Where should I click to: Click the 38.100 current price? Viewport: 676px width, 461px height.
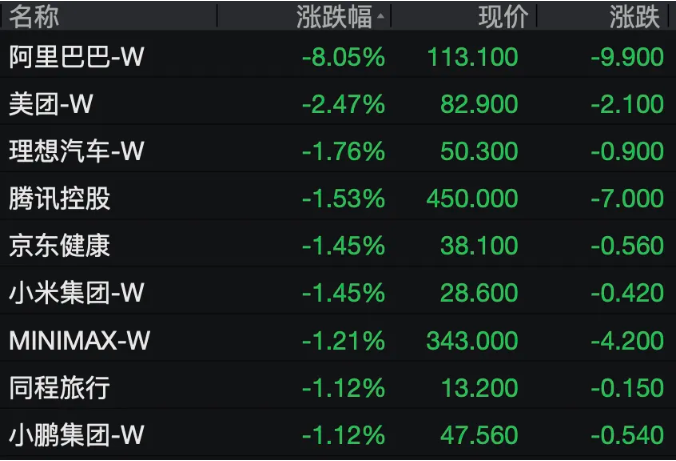[x=479, y=246]
